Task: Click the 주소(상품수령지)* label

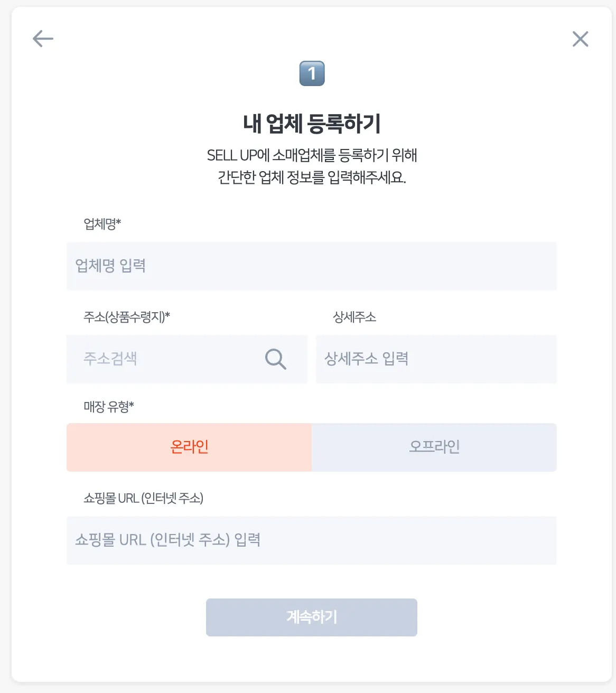Action: coord(126,317)
